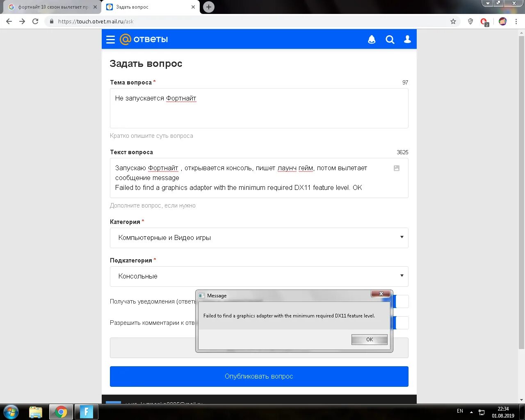Close the Message dialog
This screenshot has width=525, height=420.
click(x=381, y=294)
